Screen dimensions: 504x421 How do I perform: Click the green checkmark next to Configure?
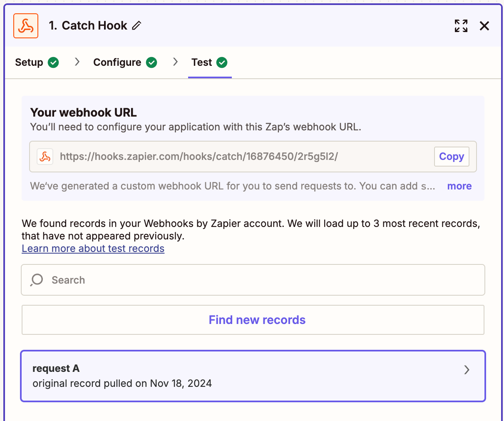tap(152, 62)
